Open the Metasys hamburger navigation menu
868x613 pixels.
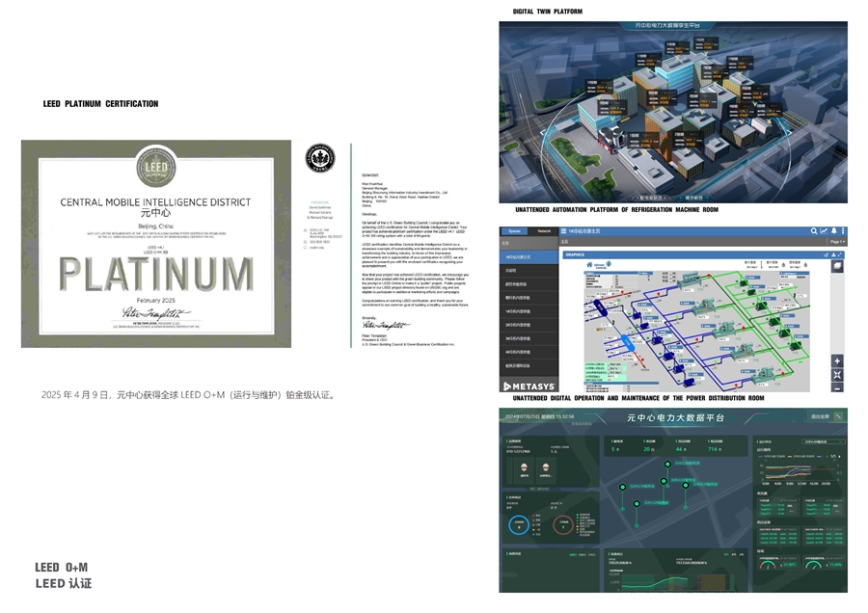[x=563, y=231]
